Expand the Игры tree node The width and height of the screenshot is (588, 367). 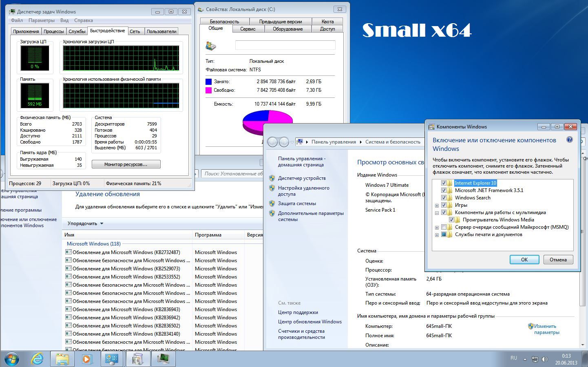click(x=437, y=206)
